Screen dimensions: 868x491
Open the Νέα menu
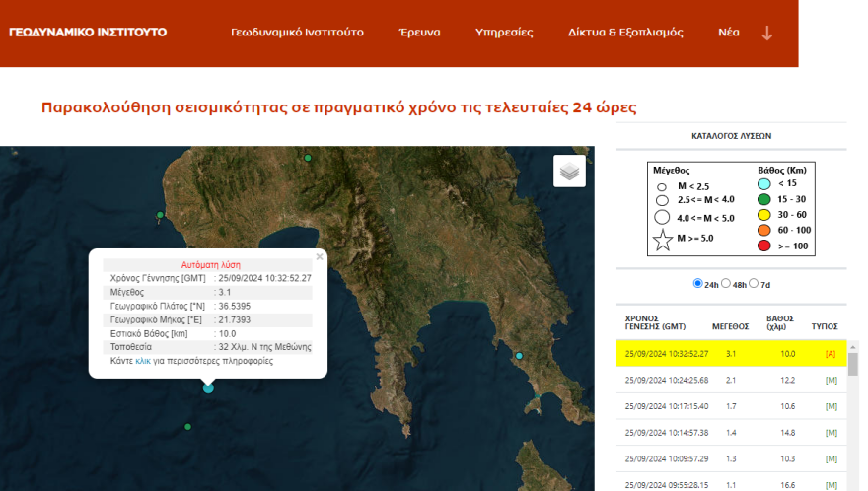[x=729, y=33]
